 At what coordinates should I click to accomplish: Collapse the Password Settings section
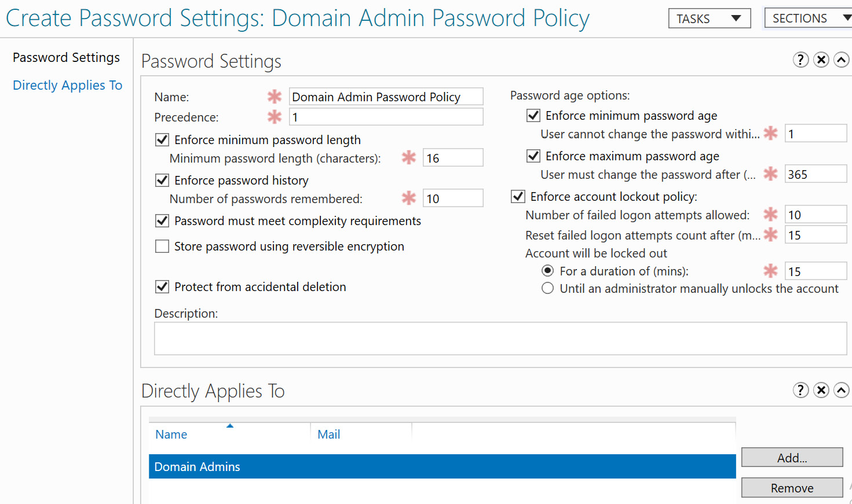[842, 60]
